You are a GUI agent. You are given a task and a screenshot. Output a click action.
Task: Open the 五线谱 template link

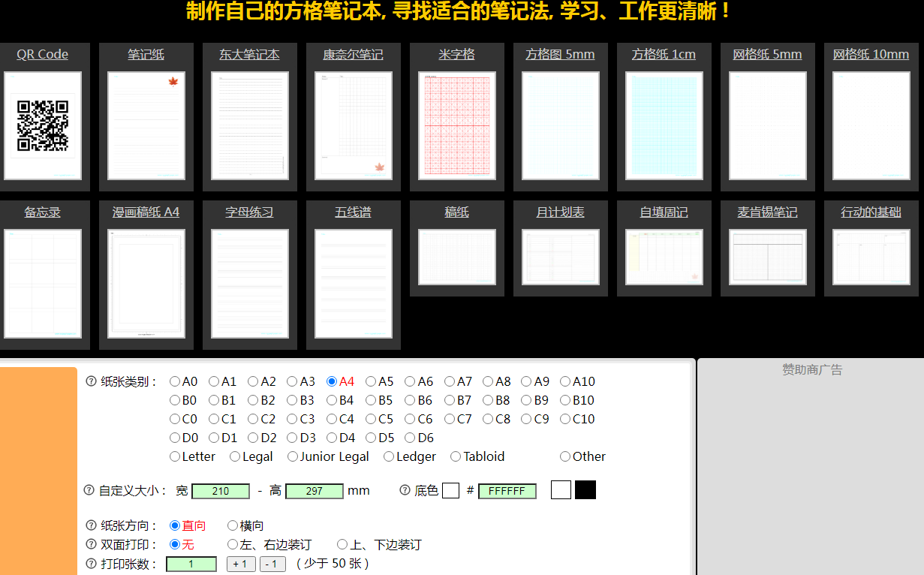click(353, 212)
